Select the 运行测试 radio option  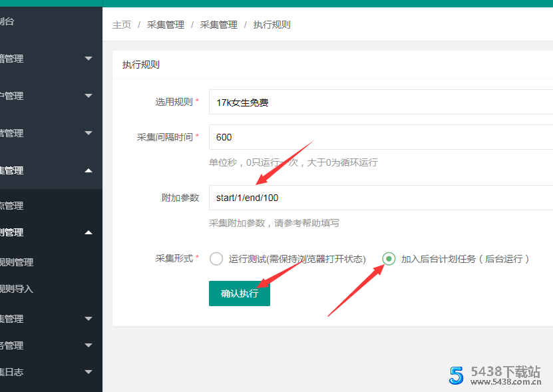216,259
